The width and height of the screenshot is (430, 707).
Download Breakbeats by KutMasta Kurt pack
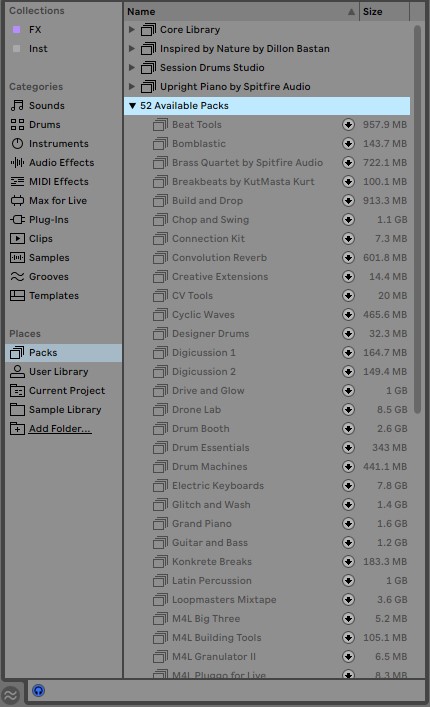pos(348,181)
